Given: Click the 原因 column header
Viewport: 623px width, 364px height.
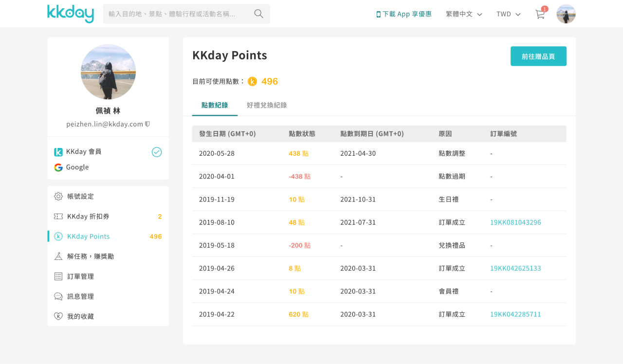Looking at the screenshot, I should pyautogui.click(x=445, y=134).
